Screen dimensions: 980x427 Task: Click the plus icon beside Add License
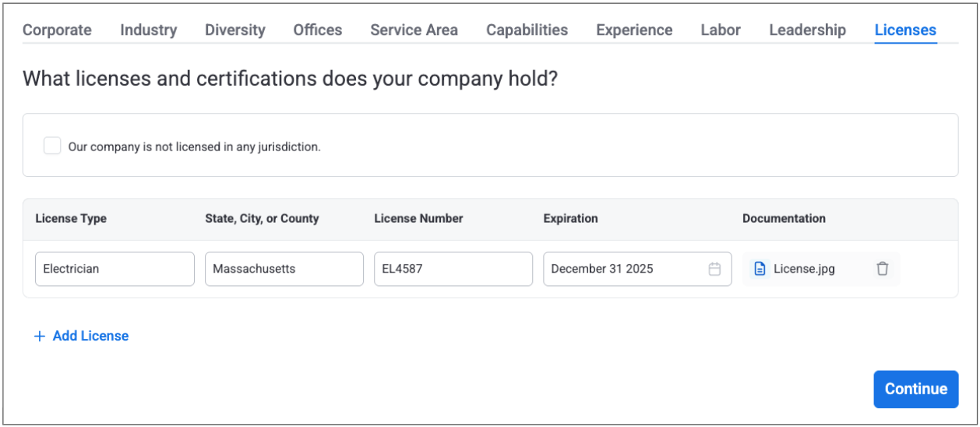pos(40,337)
